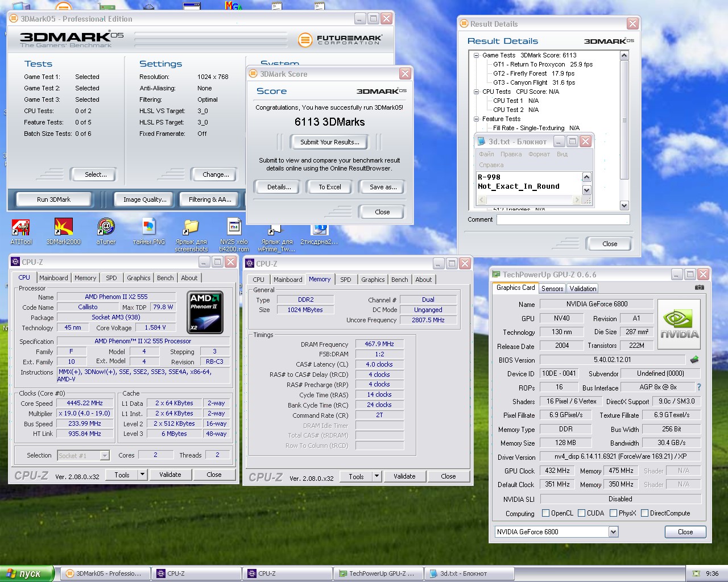Screen dimensions: 728x582
Task: Switch to 3d.txt Блокнот taskbar button
Action: pos(470,573)
